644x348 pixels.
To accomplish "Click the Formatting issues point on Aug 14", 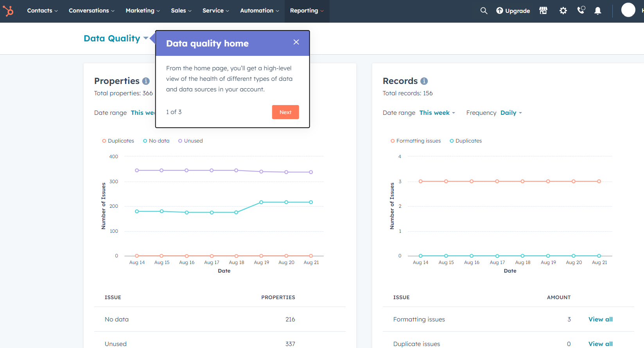I will 420,181.
